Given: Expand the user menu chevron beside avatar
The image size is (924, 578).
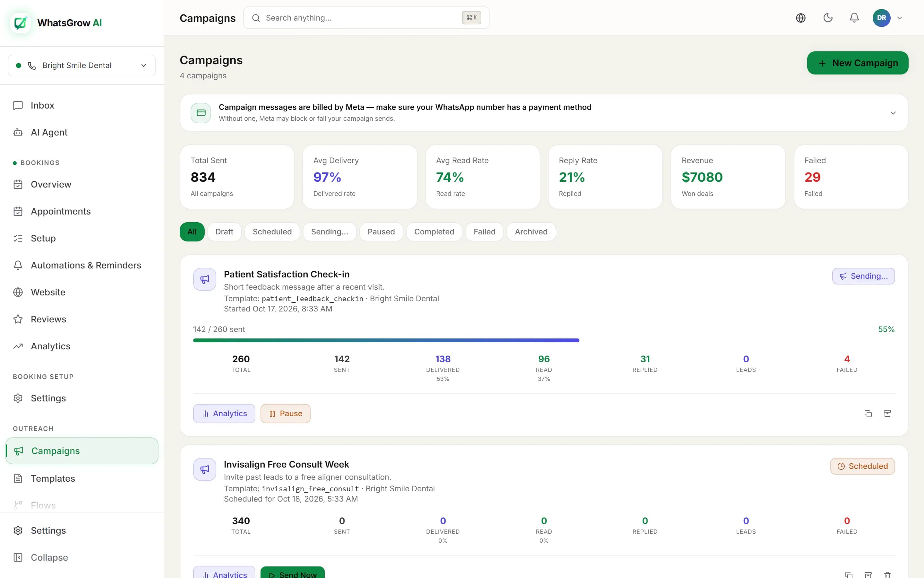Looking at the screenshot, I should point(900,18).
